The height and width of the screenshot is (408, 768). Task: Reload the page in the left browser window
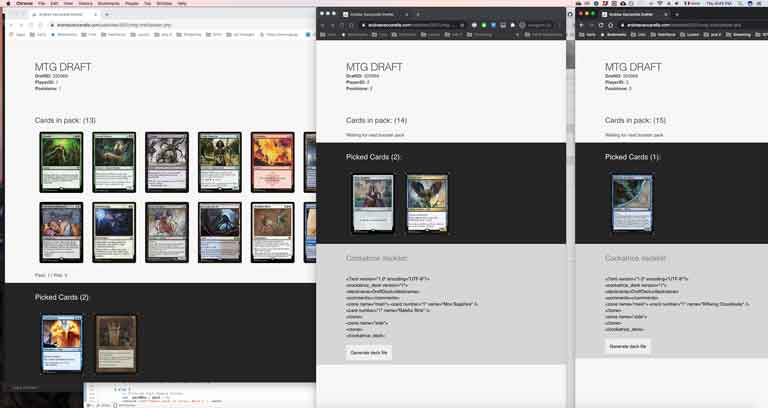[x=32, y=25]
